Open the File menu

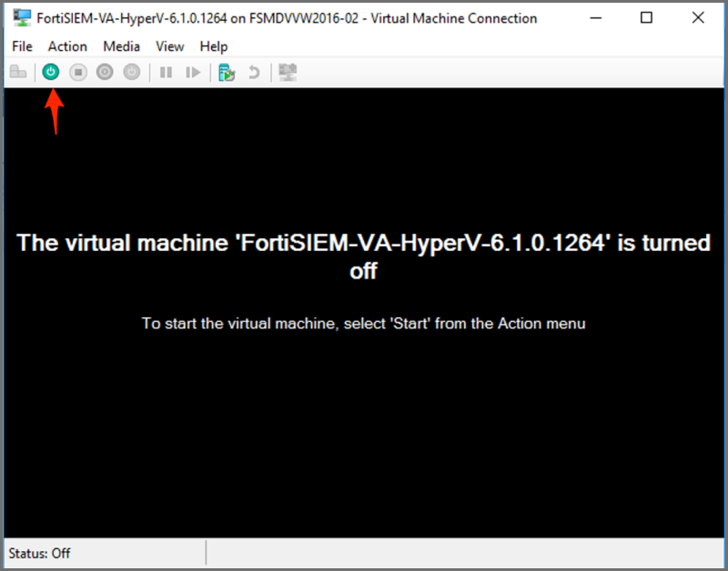coord(22,46)
